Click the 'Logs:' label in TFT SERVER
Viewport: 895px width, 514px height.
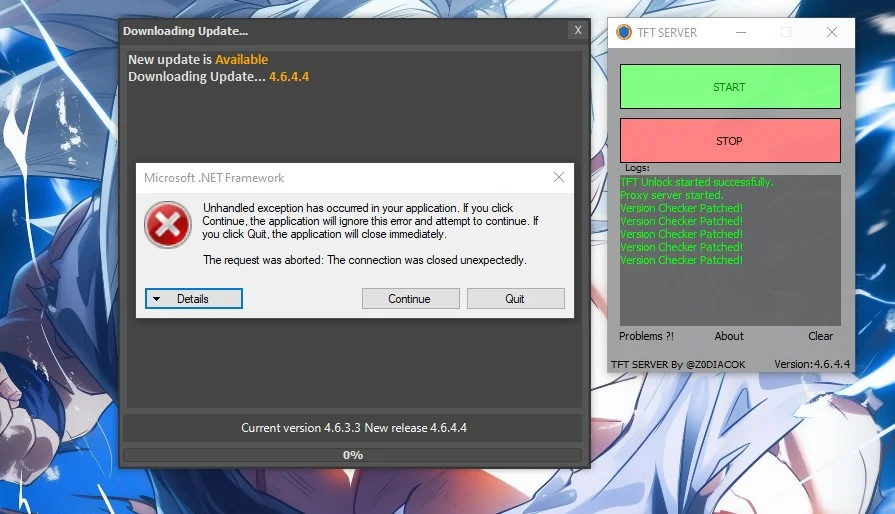pyautogui.click(x=637, y=168)
